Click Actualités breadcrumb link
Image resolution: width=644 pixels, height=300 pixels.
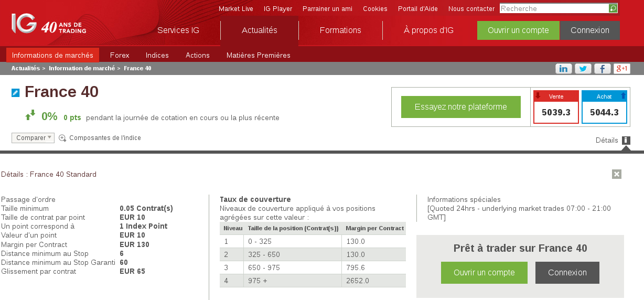pyautogui.click(x=26, y=68)
